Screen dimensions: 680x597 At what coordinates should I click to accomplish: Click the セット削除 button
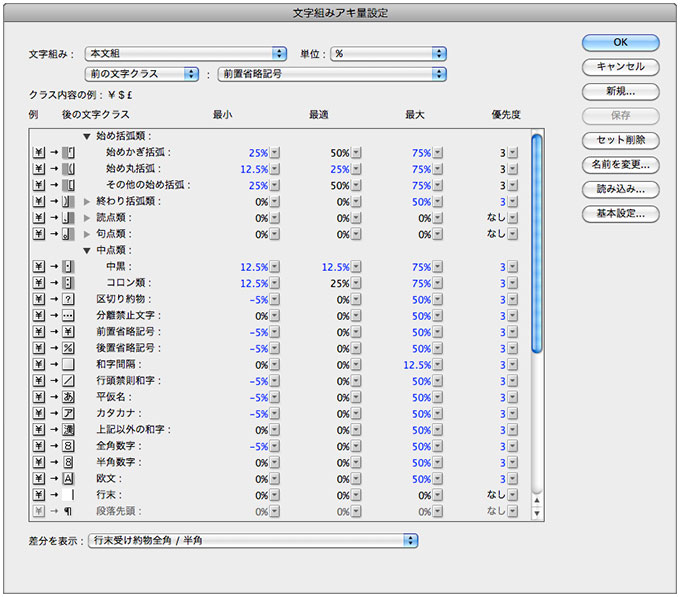pos(620,140)
